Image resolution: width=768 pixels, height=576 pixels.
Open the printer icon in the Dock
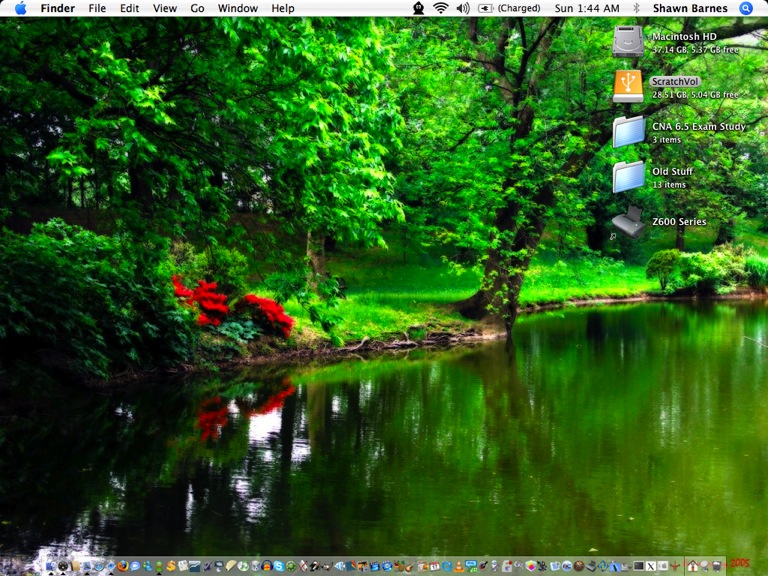pos(591,566)
